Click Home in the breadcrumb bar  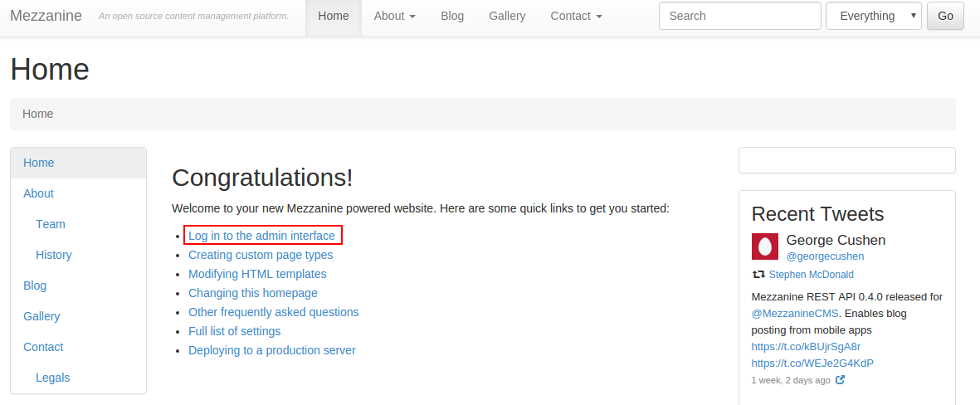[x=37, y=114]
